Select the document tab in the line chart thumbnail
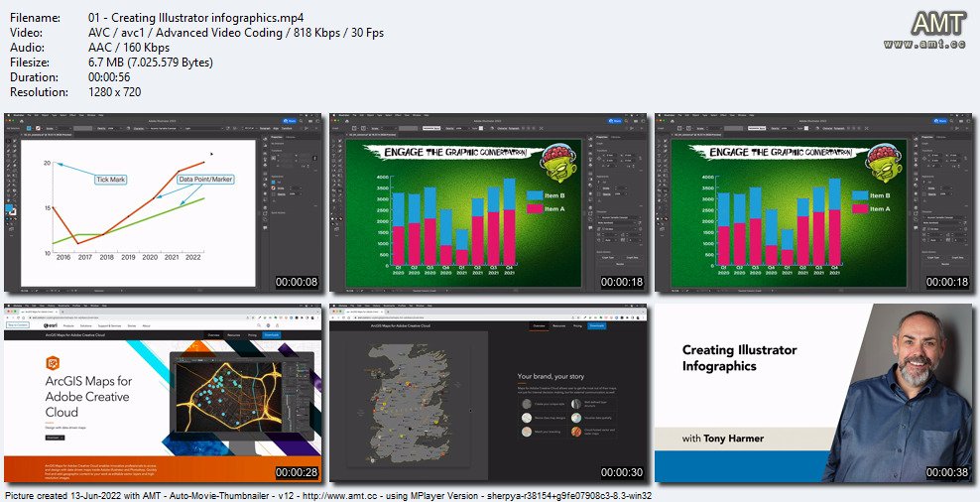Viewport: 980px width, 502px height. coord(47,134)
